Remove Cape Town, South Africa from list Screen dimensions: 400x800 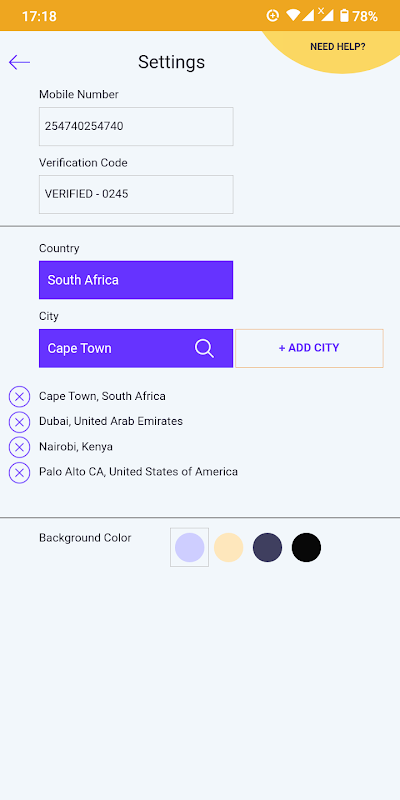point(19,396)
